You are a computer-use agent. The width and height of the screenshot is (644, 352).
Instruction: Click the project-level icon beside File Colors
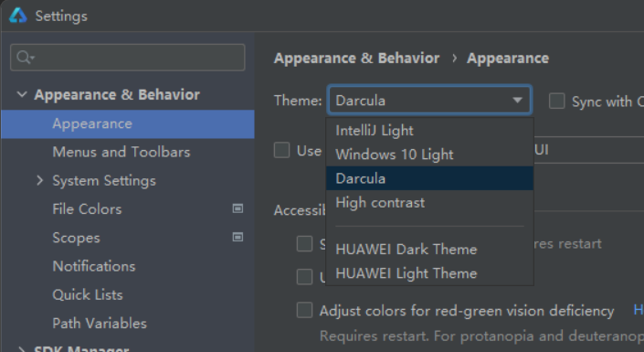[238, 208]
